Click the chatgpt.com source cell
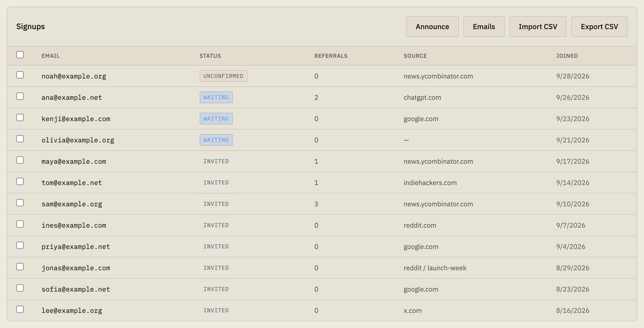 pos(422,98)
